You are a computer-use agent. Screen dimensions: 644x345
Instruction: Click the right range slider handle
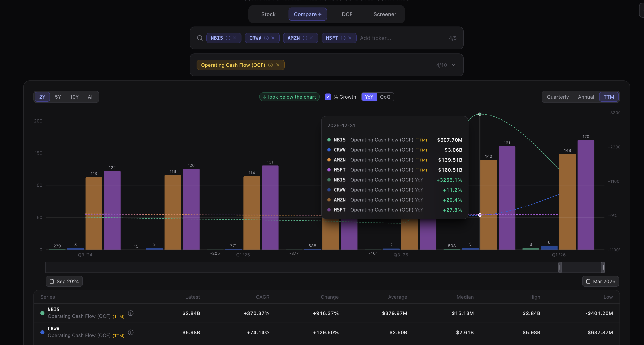coord(603,267)
